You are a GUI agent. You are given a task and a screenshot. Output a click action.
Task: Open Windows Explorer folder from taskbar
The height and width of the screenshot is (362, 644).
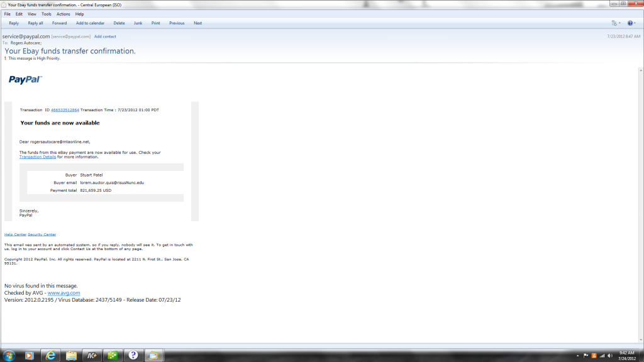point(71,356)
